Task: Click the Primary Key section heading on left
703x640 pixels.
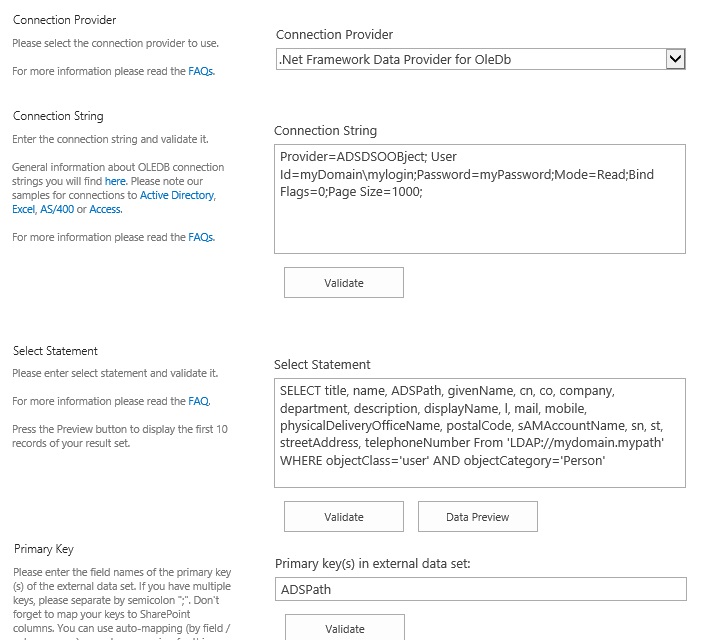Action: 43,549
